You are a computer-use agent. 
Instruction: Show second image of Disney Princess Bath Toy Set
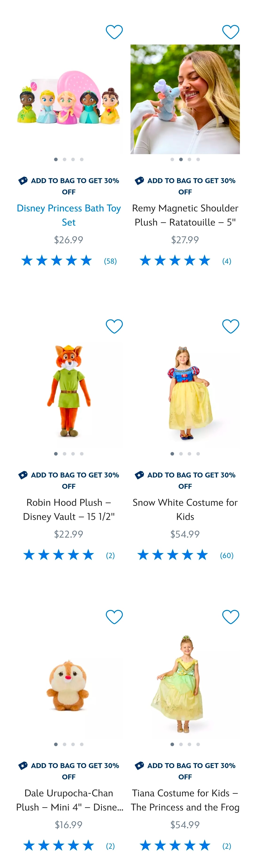pyautogui.click(x=64, y=159)
